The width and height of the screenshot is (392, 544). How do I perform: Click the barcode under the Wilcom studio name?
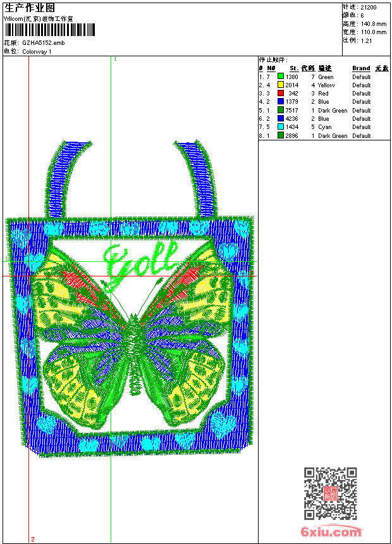(x=49, y=30)
